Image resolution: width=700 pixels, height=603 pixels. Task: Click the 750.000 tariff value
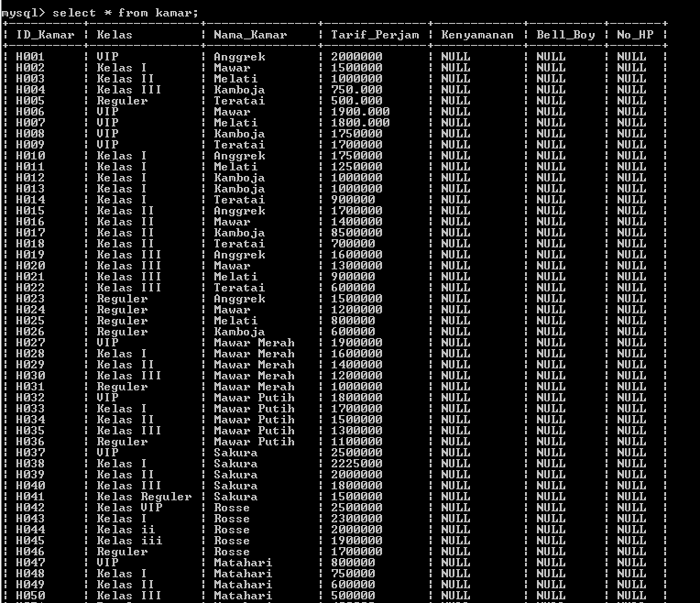[356, 90]
